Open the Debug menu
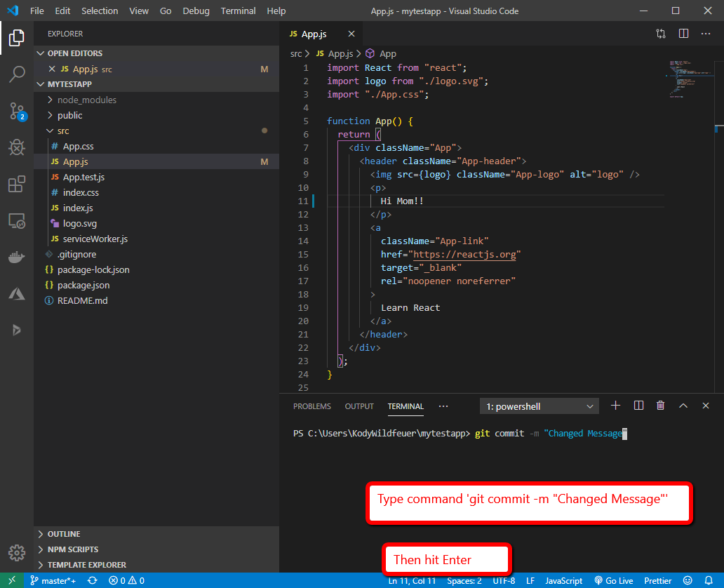Screen dimensions: 724x588 click(x=196, y=11)
